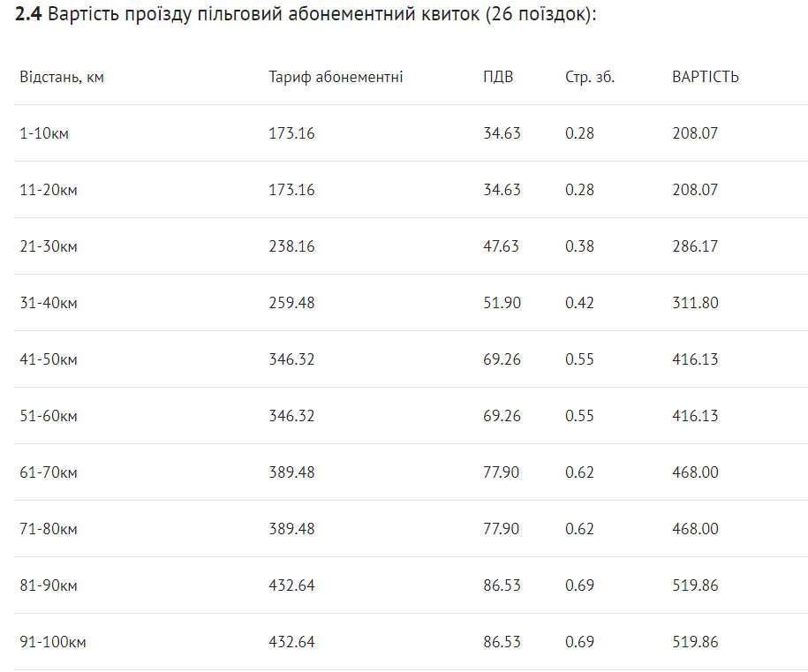Select the "11-20км" distance cell
This screenshot has width=808, height=672.
pyautogui.click(x=49, y=190)
